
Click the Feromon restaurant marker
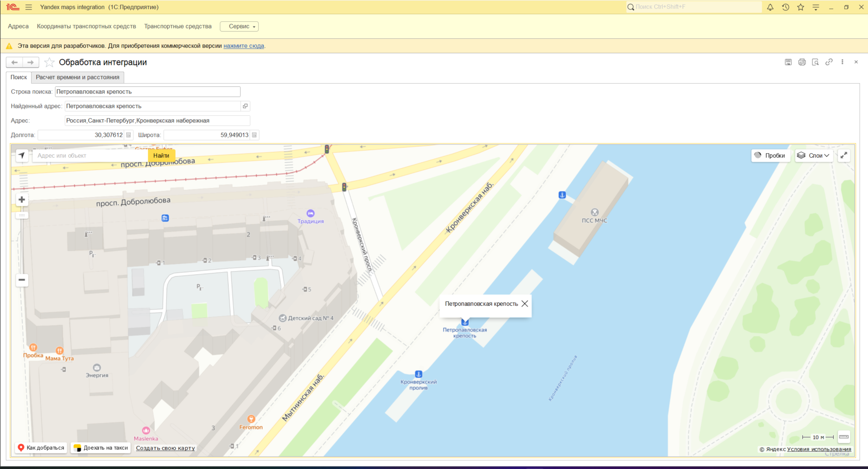pos(251,419)
